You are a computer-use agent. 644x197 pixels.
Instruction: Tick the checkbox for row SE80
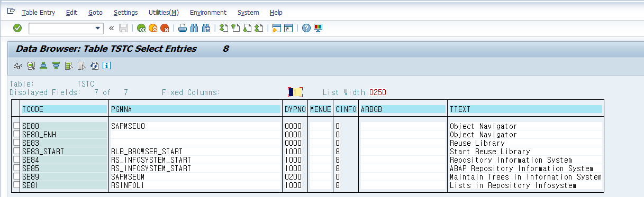[16, 126]
